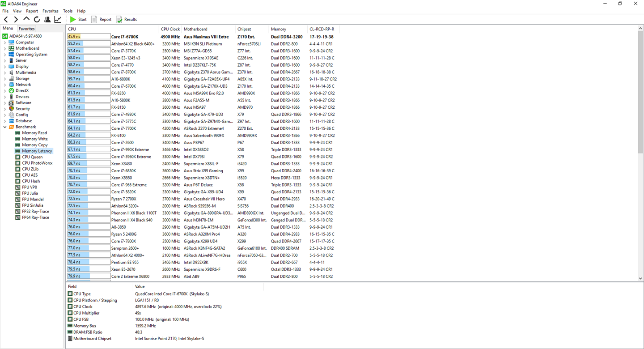
Task: Sort by the CPU Clock column header
Action: tap(170, 29)
